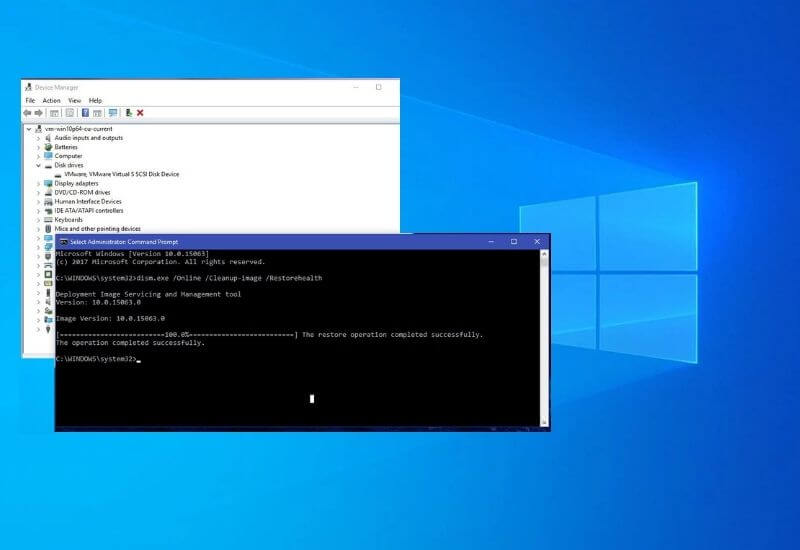The image size is (800, 550).
Task: Select VMware Virtual S SCSI Disk Device
Action: point(121,174)
